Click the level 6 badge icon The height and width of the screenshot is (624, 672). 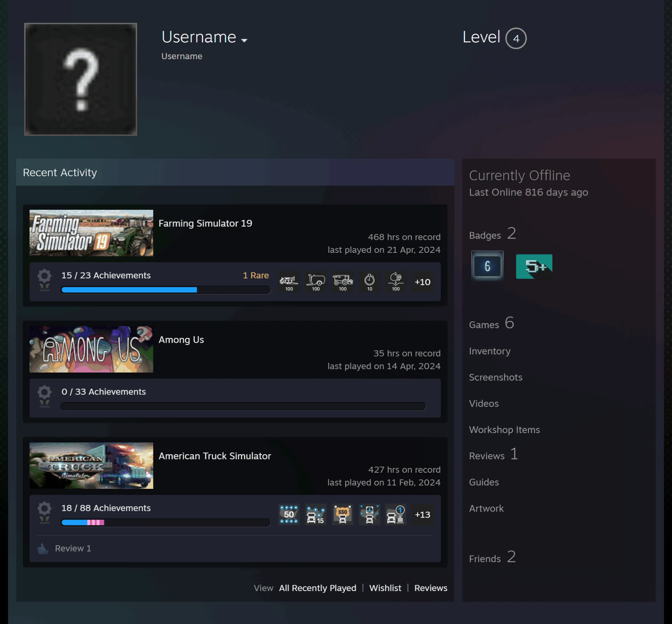point(487,266)
